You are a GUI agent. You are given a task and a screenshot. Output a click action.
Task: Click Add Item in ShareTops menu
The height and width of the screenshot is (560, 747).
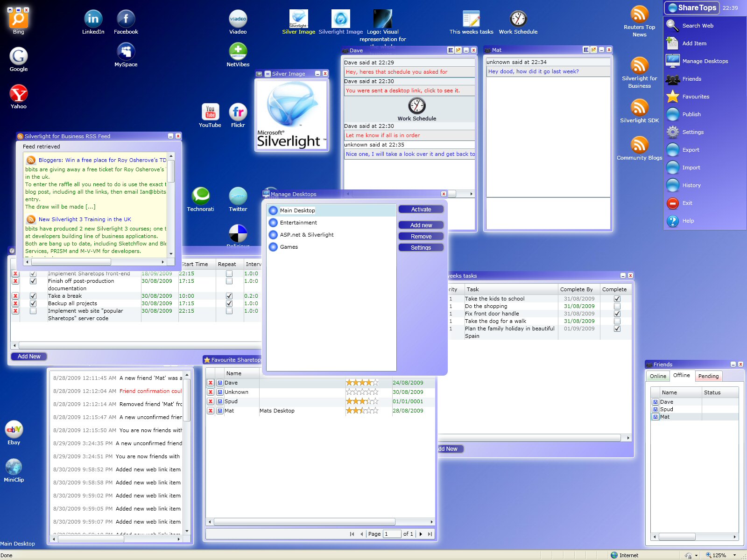(x=694, y=43)
